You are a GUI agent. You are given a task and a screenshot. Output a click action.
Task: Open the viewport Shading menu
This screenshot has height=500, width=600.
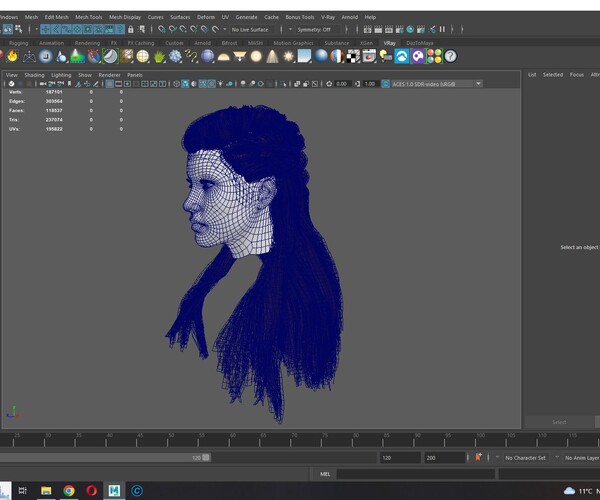[x=34, y=75]
